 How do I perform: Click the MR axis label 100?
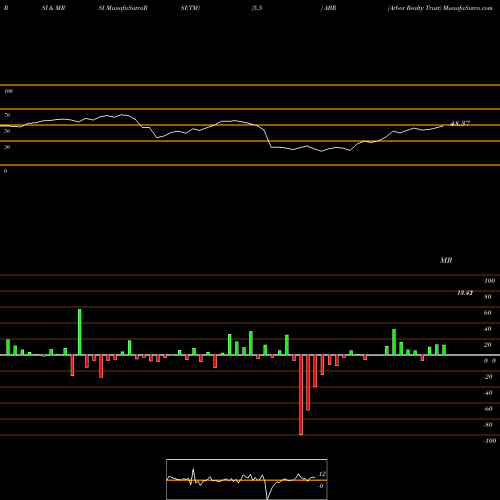[489, 281]
